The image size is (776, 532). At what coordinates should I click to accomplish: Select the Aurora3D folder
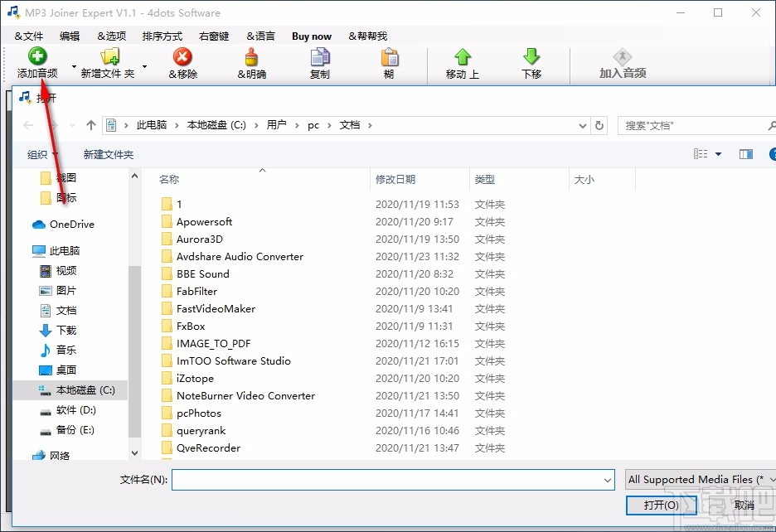click(192, 239)
